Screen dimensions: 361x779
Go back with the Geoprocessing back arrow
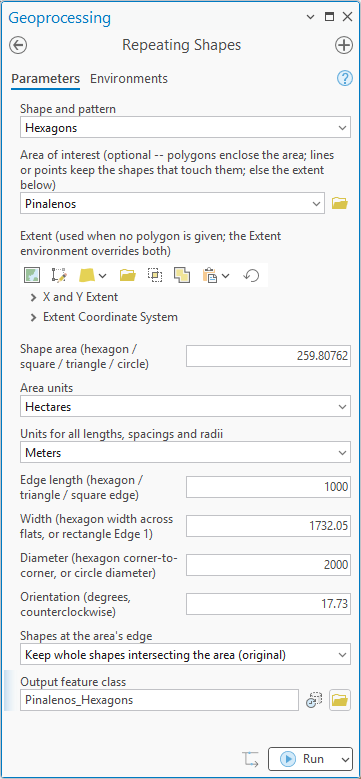click(18, 45)
